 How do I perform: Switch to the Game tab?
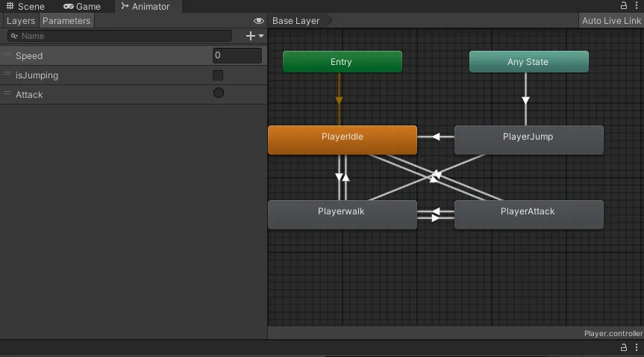[x=82, y=6]
